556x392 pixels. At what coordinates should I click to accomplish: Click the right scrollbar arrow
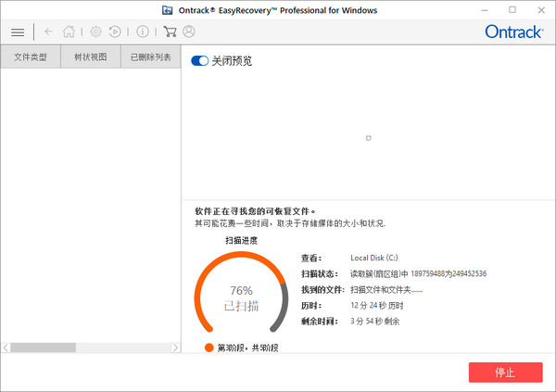(x=175, y=348)
